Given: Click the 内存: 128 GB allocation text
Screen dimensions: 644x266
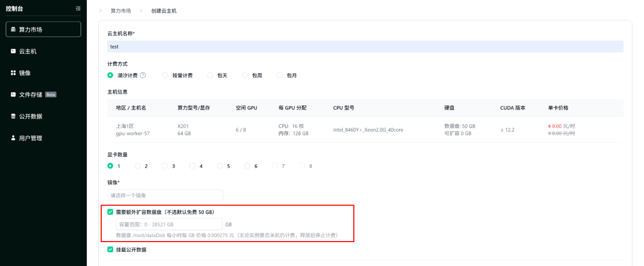Looking at the screenshot, I should pos(293,133).
